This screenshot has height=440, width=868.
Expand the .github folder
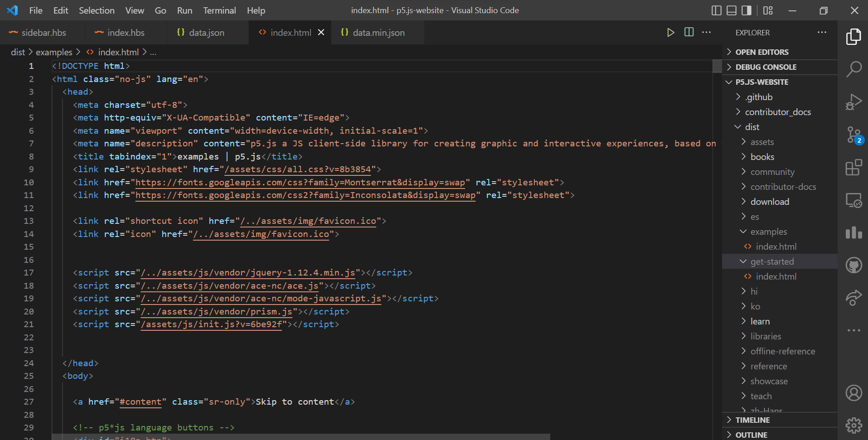(x=780, y=97)
